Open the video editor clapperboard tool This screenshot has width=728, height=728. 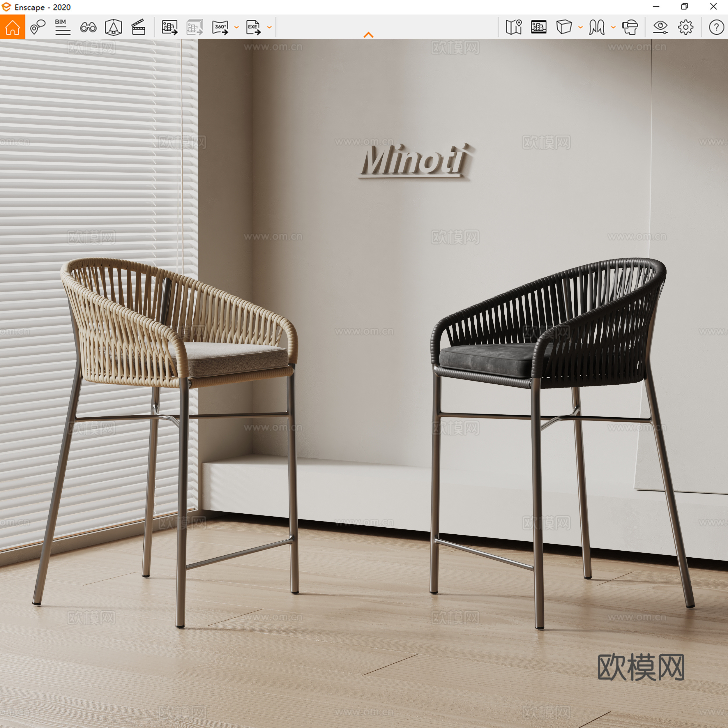[138, 27]
